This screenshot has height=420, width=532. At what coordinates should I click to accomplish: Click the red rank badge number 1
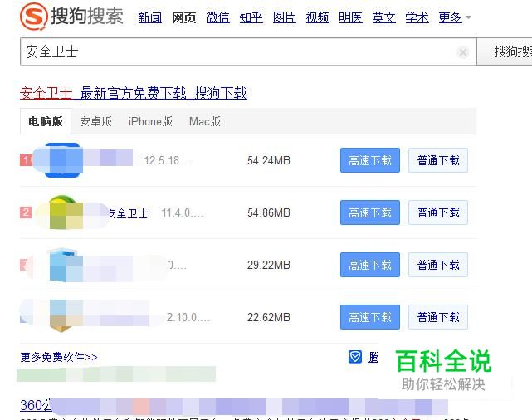point(26,160)
